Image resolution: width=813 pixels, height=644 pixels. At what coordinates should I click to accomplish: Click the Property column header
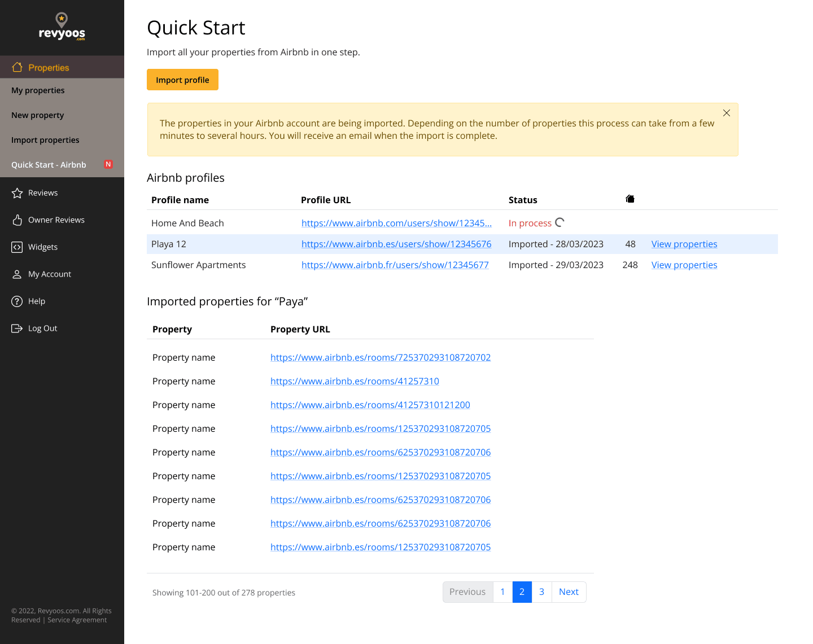(172, 329)
